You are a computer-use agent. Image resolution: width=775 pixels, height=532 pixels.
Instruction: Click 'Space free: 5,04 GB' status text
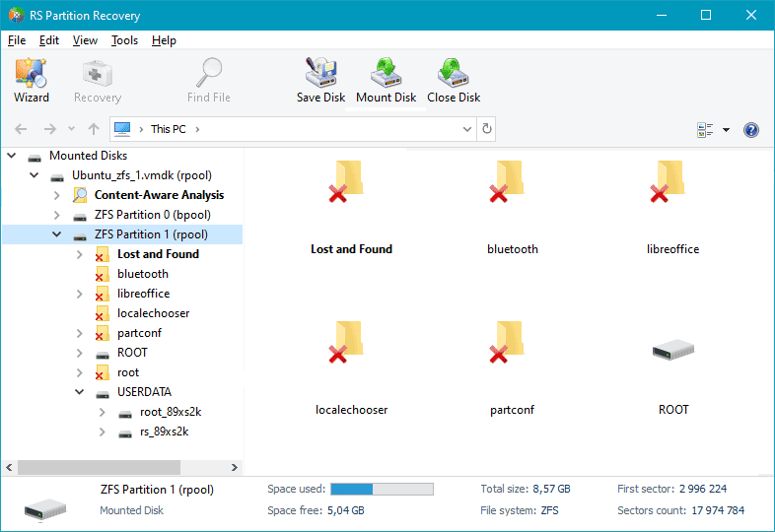(316, 510)
